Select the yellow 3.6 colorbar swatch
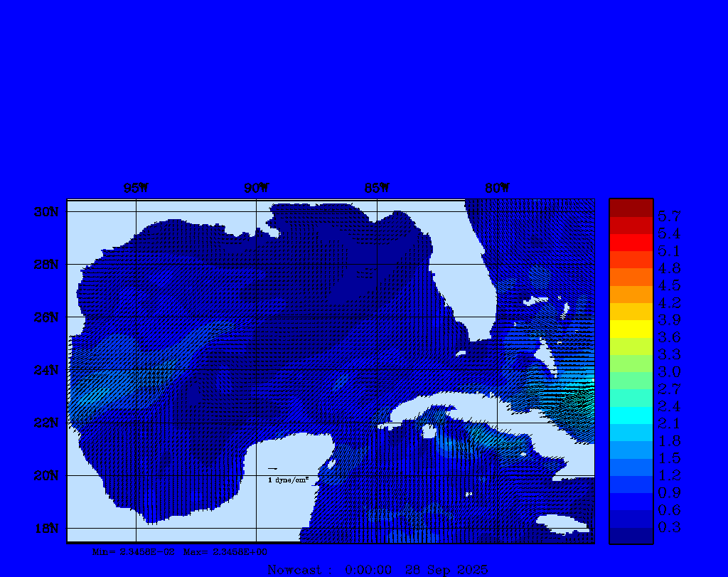The height and width of the screenshot is (577, 728). pyautogui.click(x=631, y=329)
